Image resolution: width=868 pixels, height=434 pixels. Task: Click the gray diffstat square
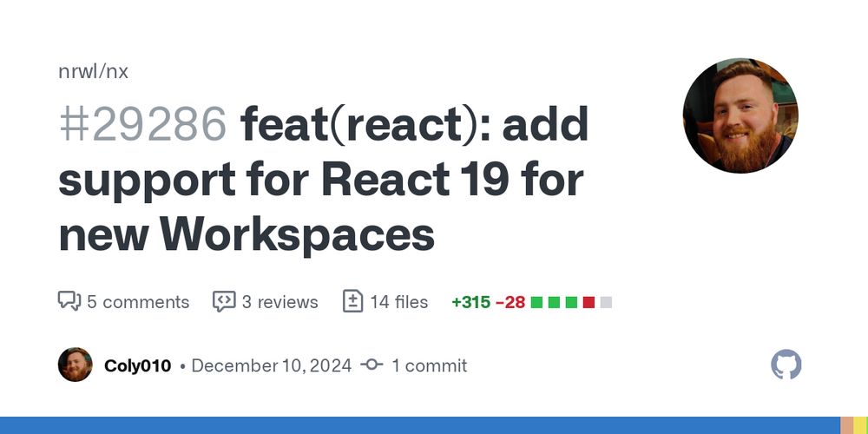click(606, 302)
